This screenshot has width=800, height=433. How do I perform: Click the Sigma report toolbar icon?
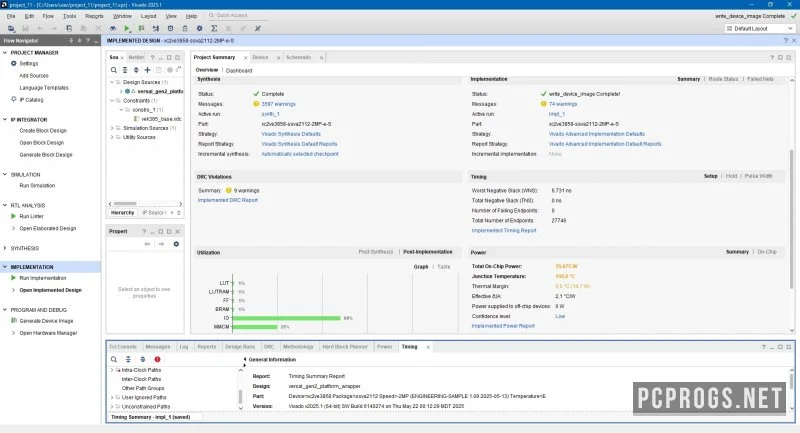[214, 29]
